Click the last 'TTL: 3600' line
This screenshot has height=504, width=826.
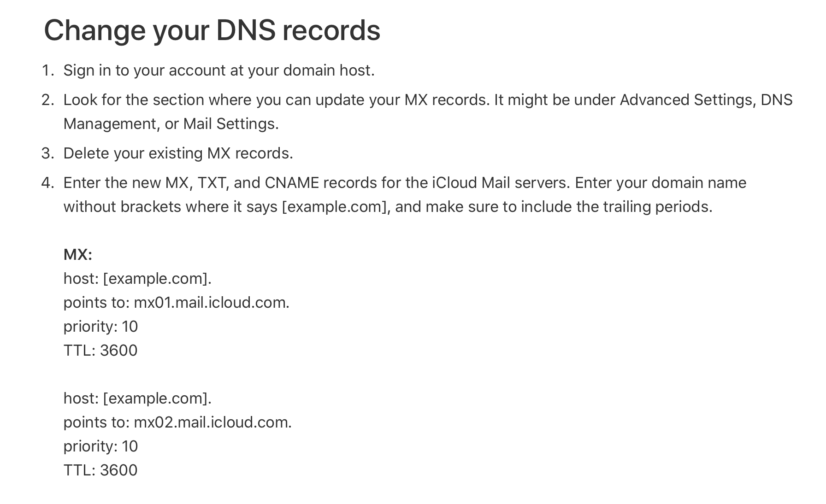(x=100, y=470)
